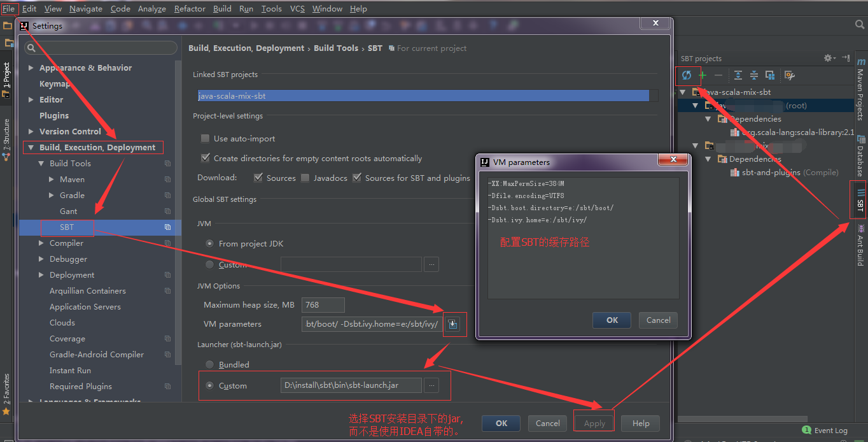This screenshot has width=868, height=442.
Task: Expand Compiler settings node
Action: (41, 243)
